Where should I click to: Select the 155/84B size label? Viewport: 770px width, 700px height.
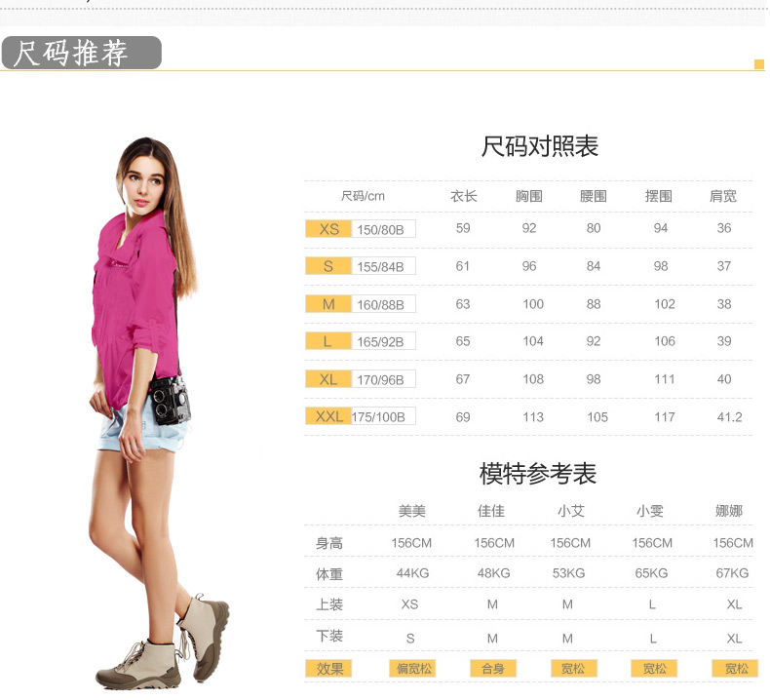383,266
